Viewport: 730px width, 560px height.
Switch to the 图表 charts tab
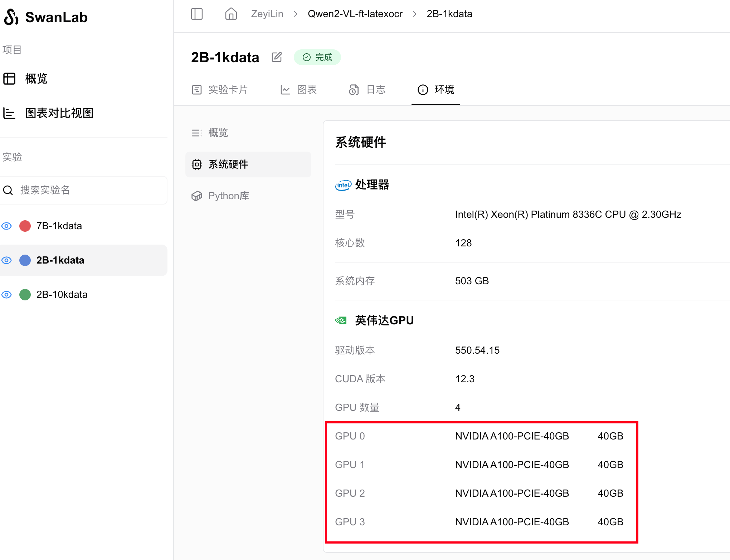299,89
